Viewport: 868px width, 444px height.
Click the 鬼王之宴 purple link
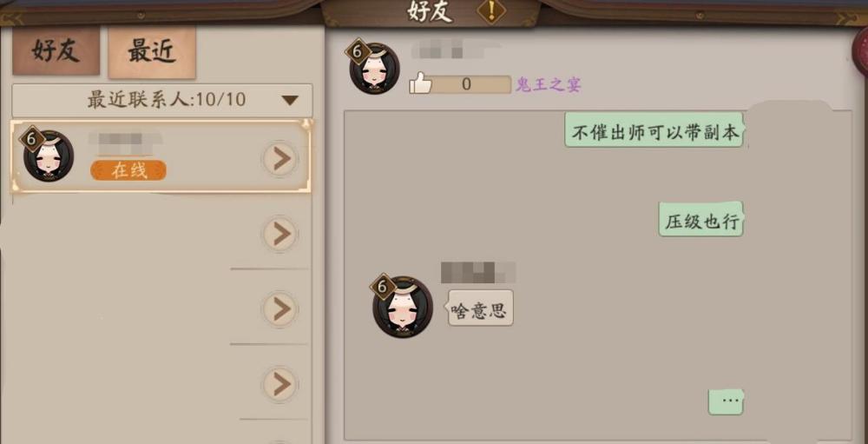point(549,85)
